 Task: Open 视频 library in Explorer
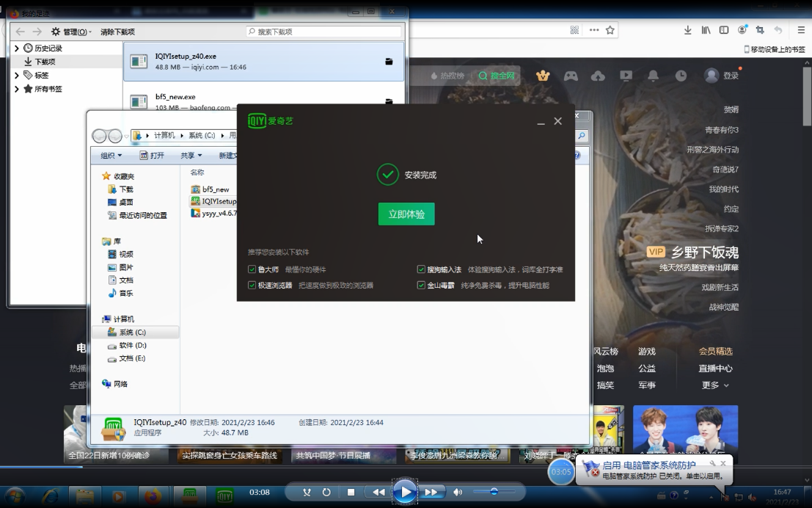coord(120,254)
